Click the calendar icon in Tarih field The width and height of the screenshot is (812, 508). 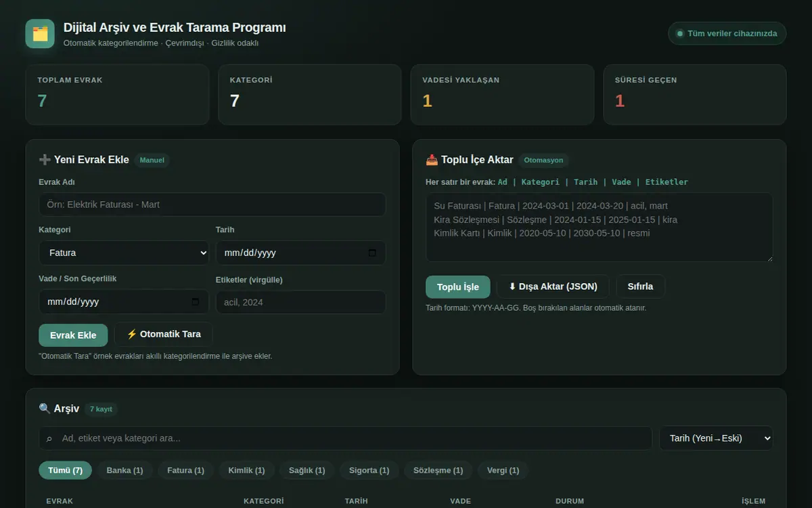coord(372,253)
